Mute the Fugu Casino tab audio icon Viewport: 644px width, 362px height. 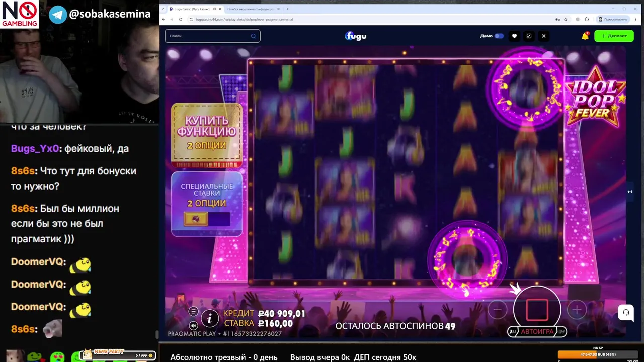coord(215,9)
